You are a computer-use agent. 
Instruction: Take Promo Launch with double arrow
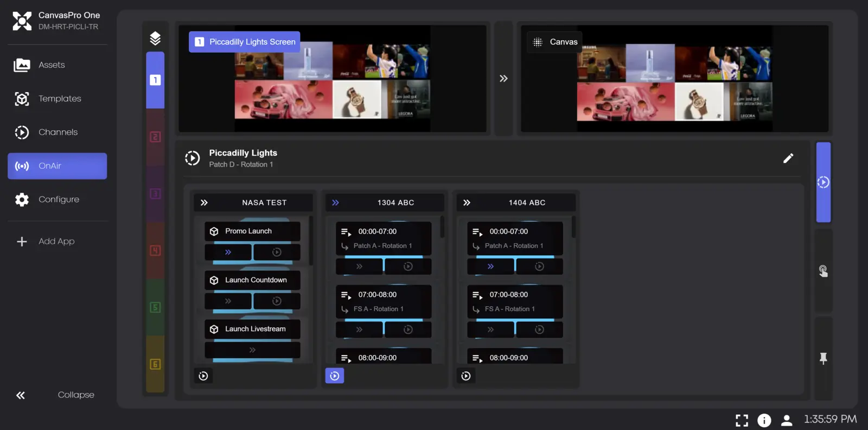(x=228, y=252)
